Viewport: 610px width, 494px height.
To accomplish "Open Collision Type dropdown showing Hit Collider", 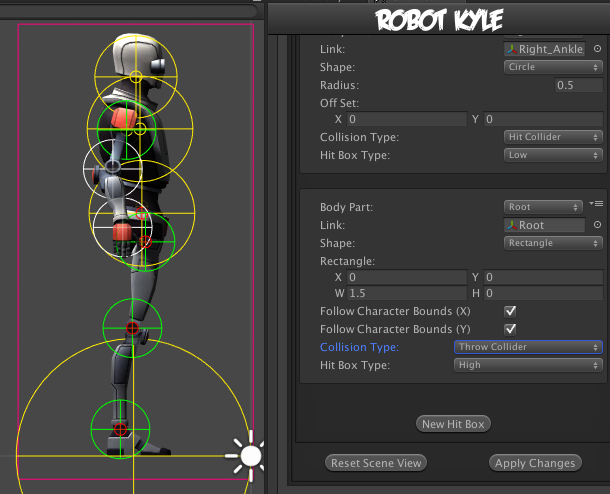I will tap(553, 137).
